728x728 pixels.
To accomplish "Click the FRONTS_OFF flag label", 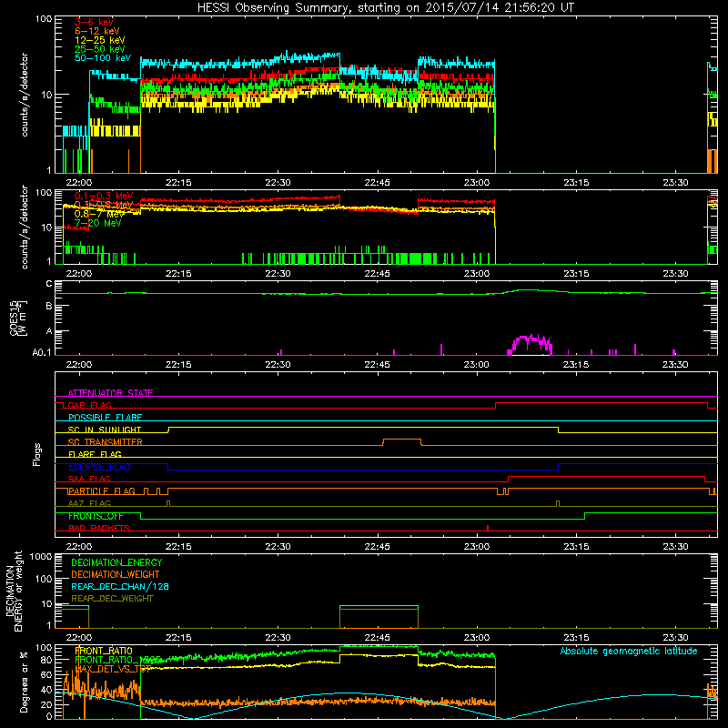I will 96,516.
